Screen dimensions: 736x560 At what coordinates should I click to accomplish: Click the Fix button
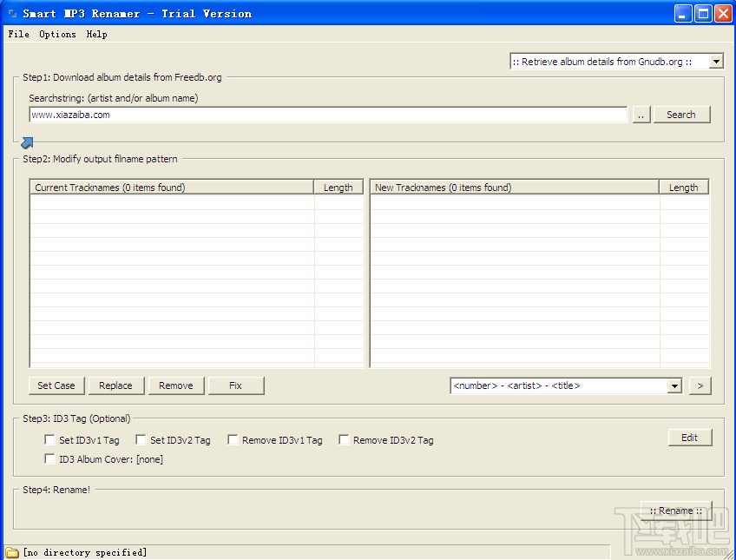pyautogui.click(x=235, y=385)
